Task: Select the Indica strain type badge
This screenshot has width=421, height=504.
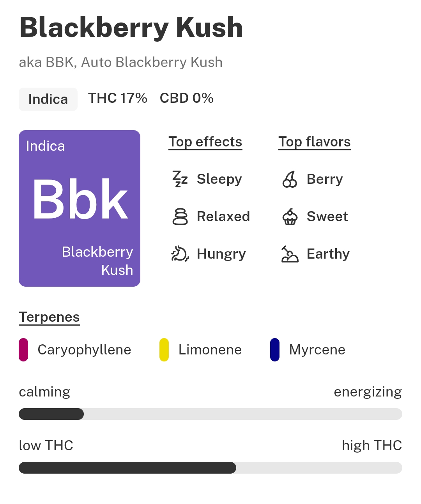Action: click(x=48, y=99)
